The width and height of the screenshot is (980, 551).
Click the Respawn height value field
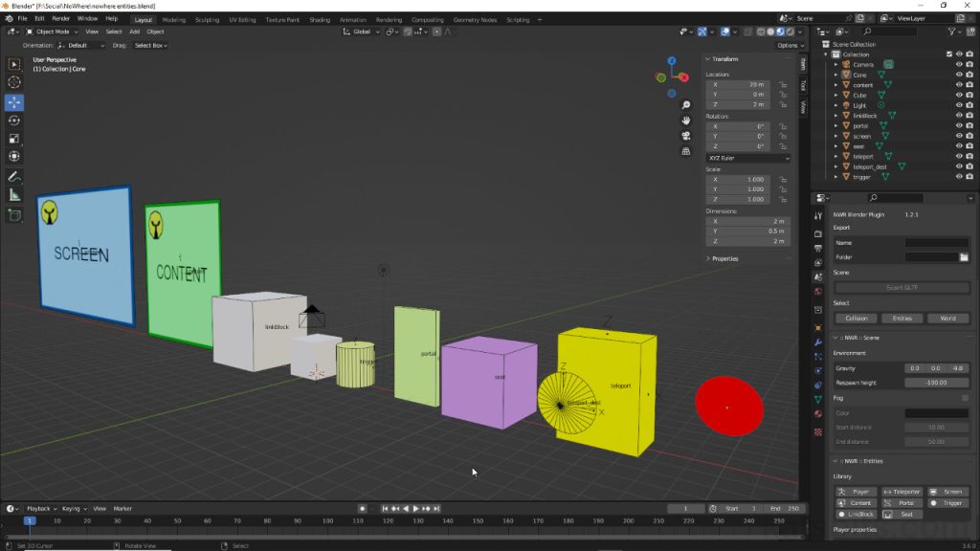tap(937, 383)
